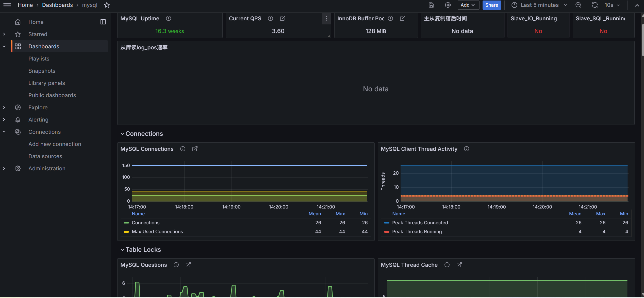644x298 pixels.
Task: Open dashboard settings gear icon
Action: coord(448,5)
